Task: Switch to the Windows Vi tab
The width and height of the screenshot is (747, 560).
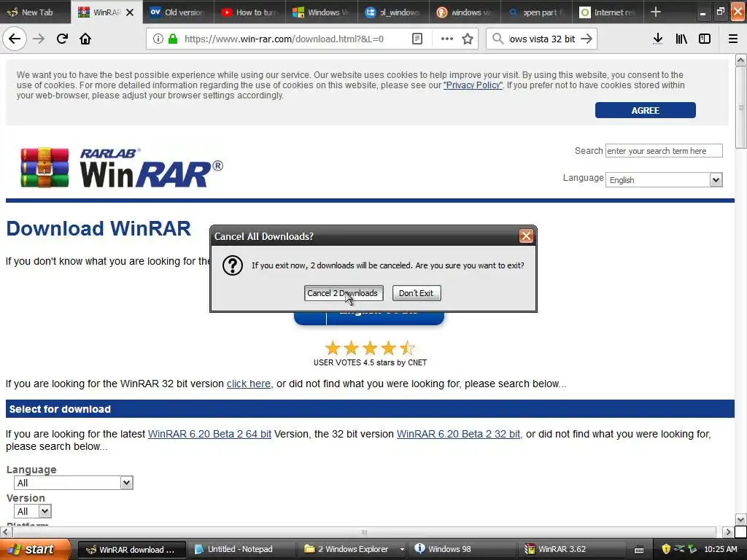Action: click(321, 12)
